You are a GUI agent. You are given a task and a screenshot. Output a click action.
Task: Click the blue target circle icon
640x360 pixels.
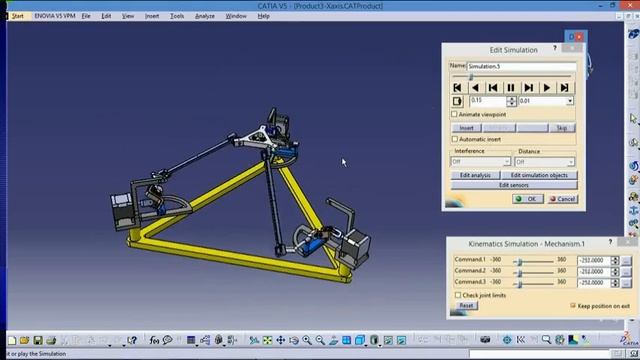(x=507, y=340)
